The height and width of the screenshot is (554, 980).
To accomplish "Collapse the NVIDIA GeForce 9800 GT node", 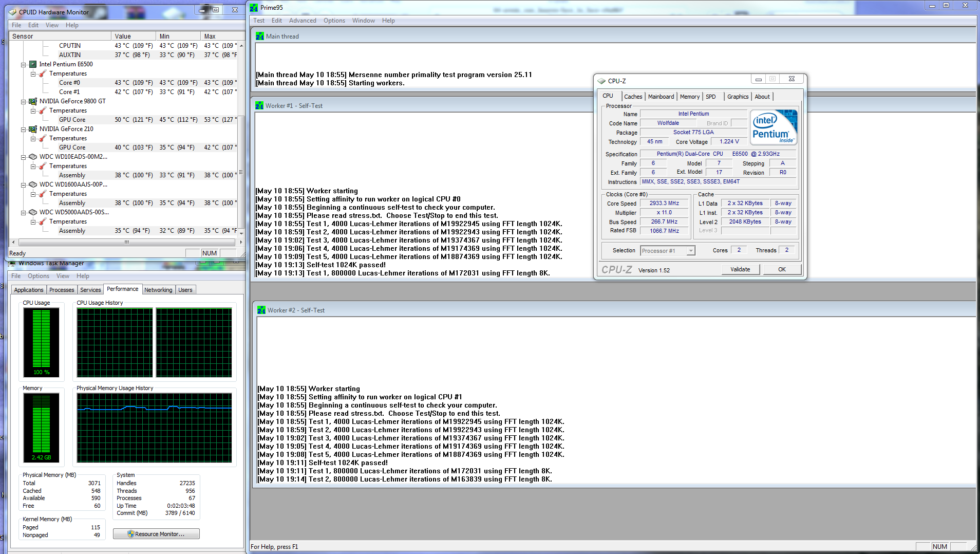I will point(23,102).
